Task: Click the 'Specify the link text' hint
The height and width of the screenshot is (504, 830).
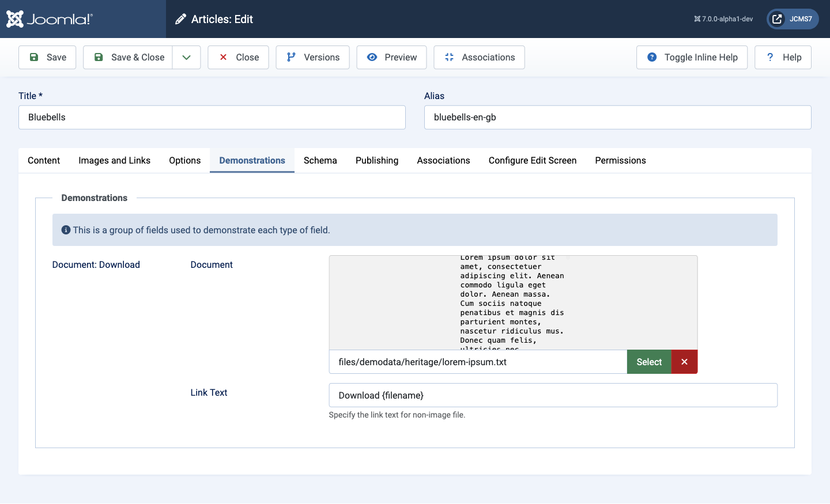Action: point(397,415)
